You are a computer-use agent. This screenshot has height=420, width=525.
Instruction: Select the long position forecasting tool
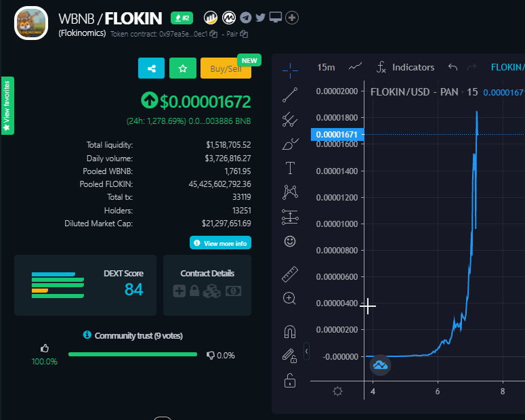pos(290,217)
